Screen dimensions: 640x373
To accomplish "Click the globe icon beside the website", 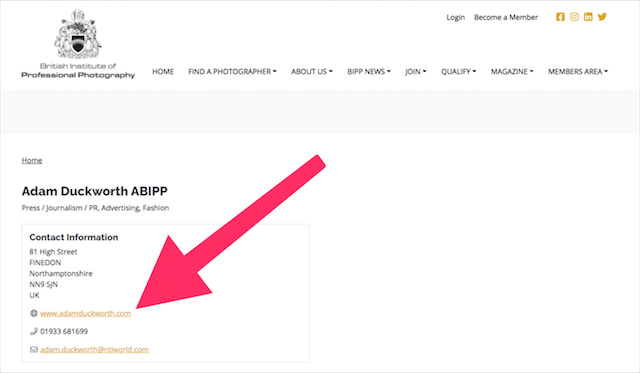I will [x=34, y=313].
